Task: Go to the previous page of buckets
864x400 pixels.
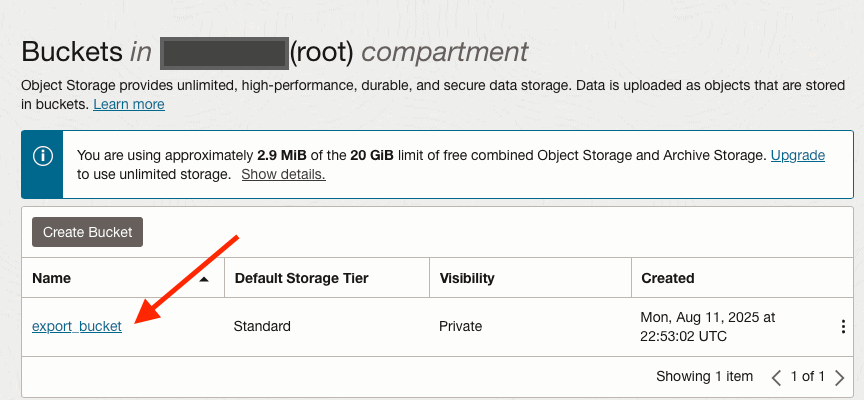Action: click(776, 378)
